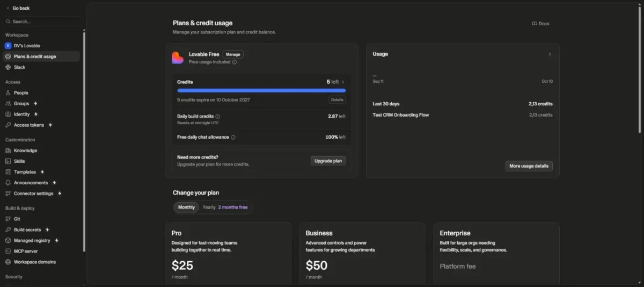Open Plans & credit usage menu item
Viewport: 644px width, 287px height.
click(x=41, y=56)
